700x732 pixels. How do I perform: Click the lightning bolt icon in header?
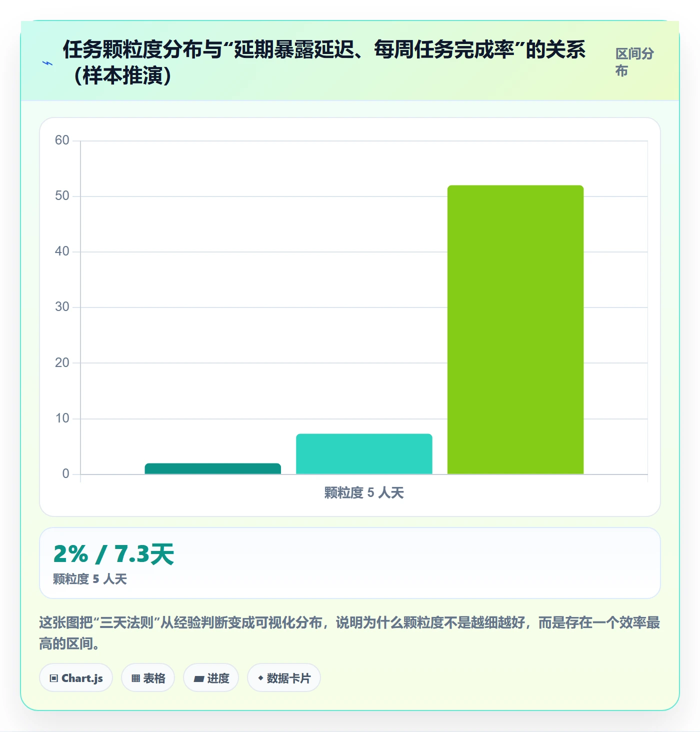point(47,63)
